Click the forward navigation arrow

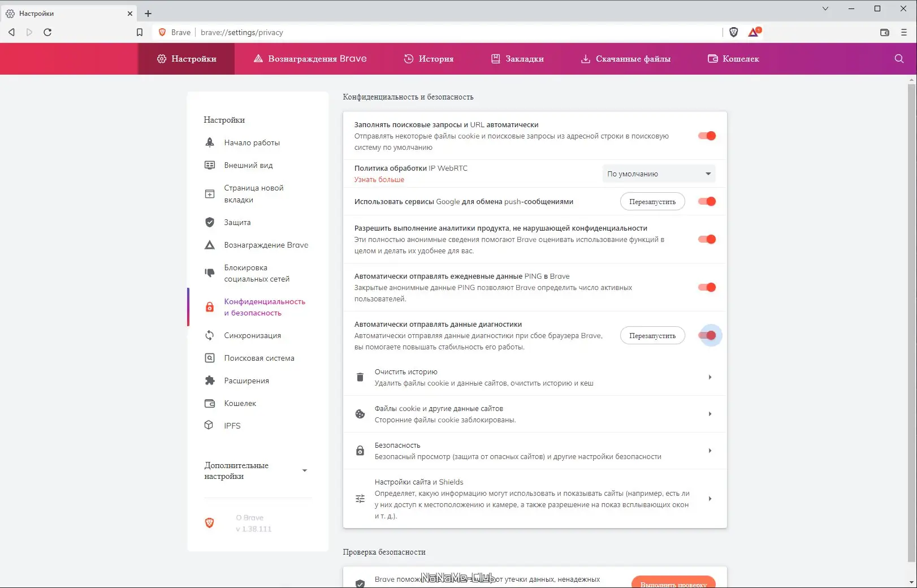pos(29,32)
